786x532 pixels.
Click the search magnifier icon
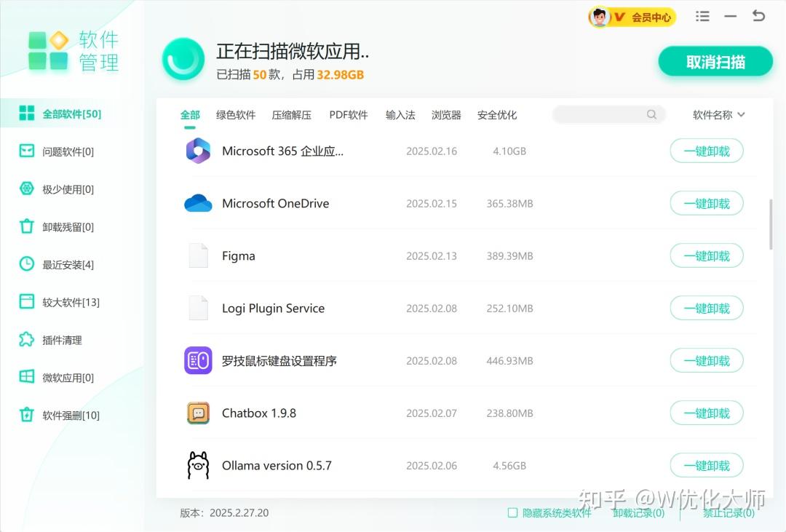click(651, 114)
